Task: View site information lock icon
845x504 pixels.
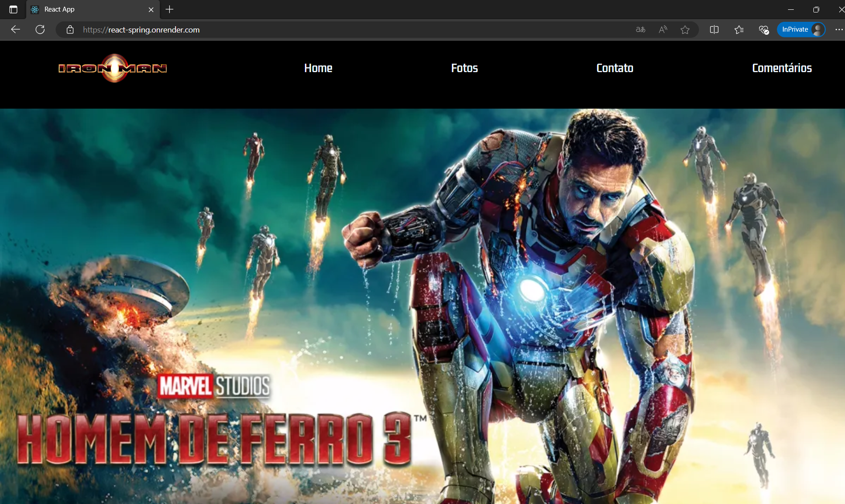Action: 70,30
